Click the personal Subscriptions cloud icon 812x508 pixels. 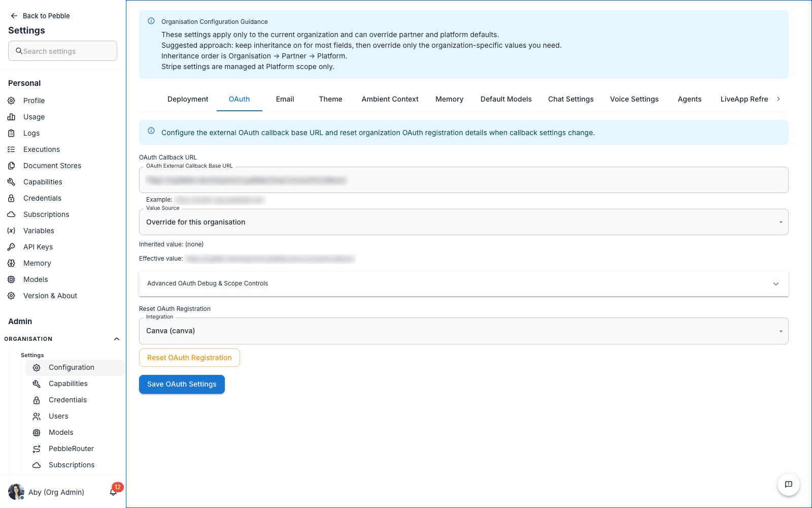(11, 214)
